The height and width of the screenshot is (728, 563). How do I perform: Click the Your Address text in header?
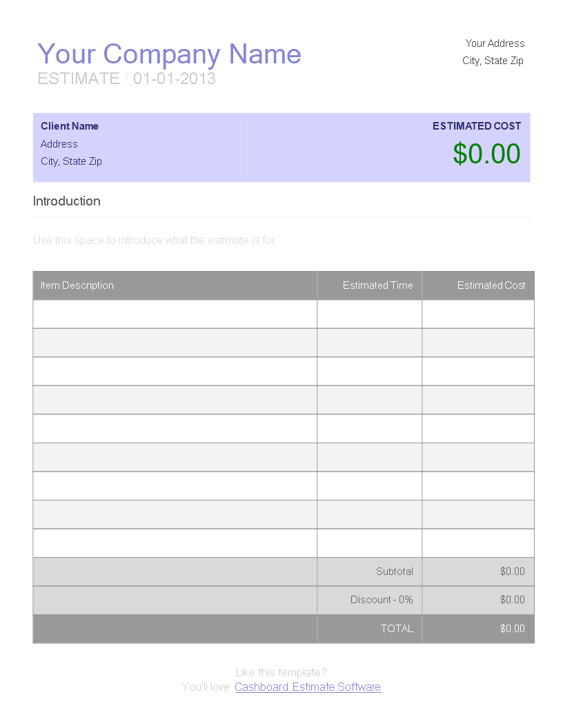(x=495, y=43)
